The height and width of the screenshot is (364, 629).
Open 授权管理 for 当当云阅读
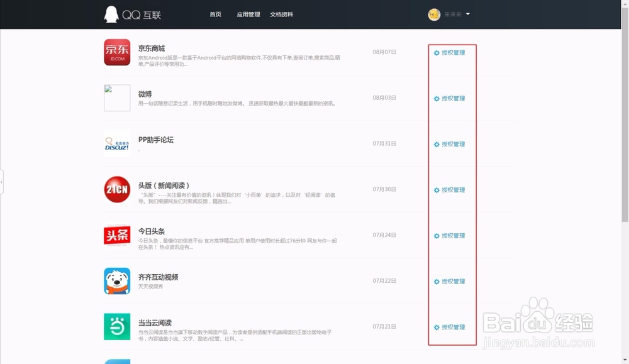point(454,327)
